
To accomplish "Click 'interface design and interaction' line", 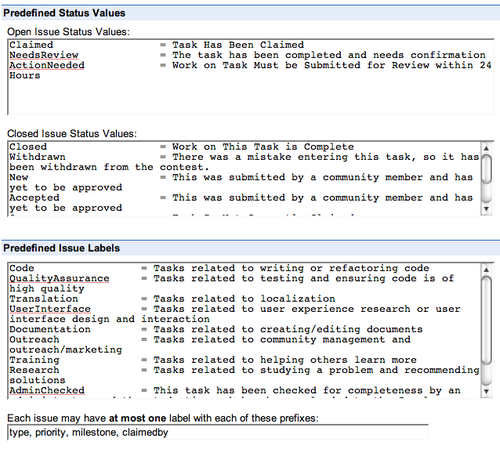I will pyautogui.click(x=109, y=319).
